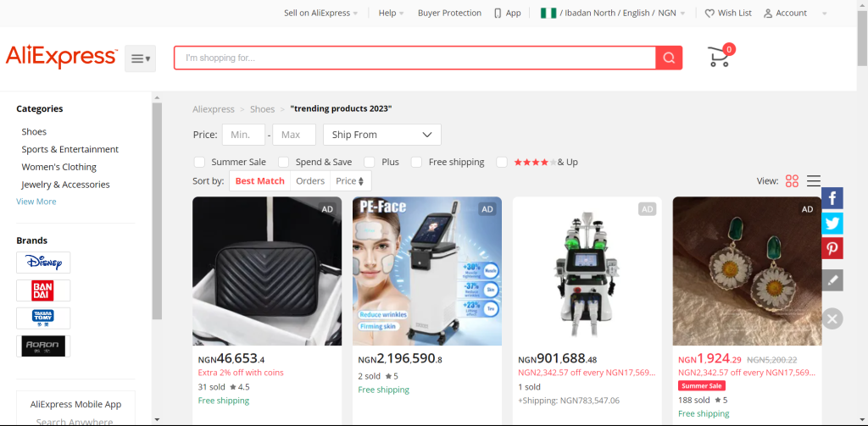The height and width of the screenshot is (426, 868).
Task: Expand the Help dropdown
Action: coord(391,14)
